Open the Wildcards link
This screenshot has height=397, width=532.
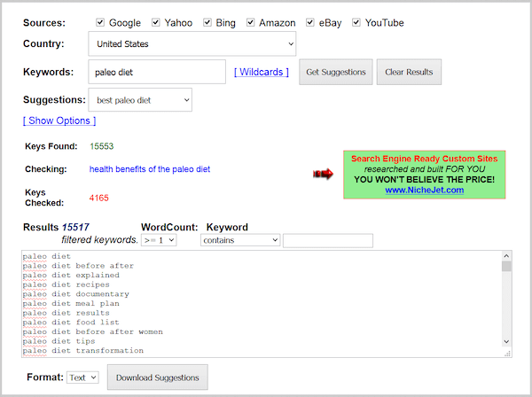pos(262,72)
